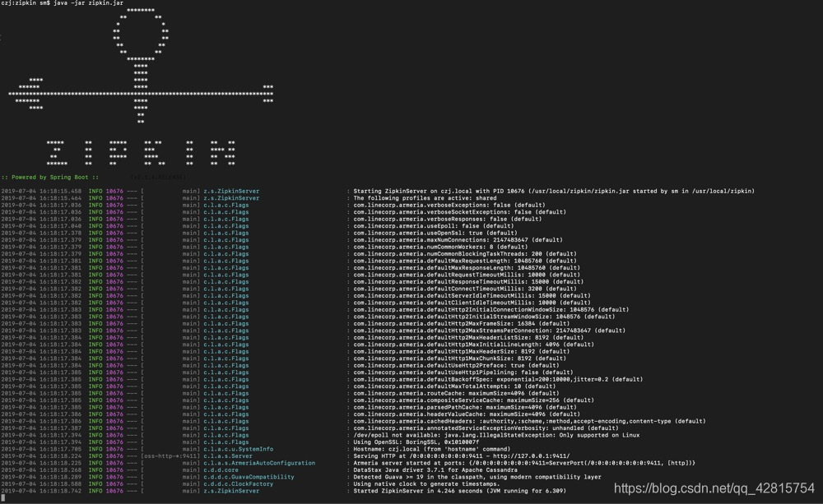Click the [oss-http-*:9411] thread name
Screen dimensions: 823x504
[x=170, y=456]
